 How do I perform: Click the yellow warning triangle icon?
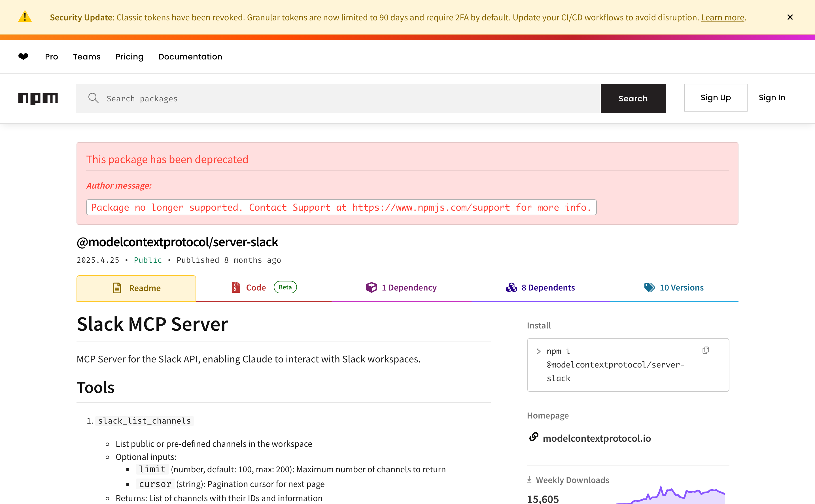coord(25,17)
